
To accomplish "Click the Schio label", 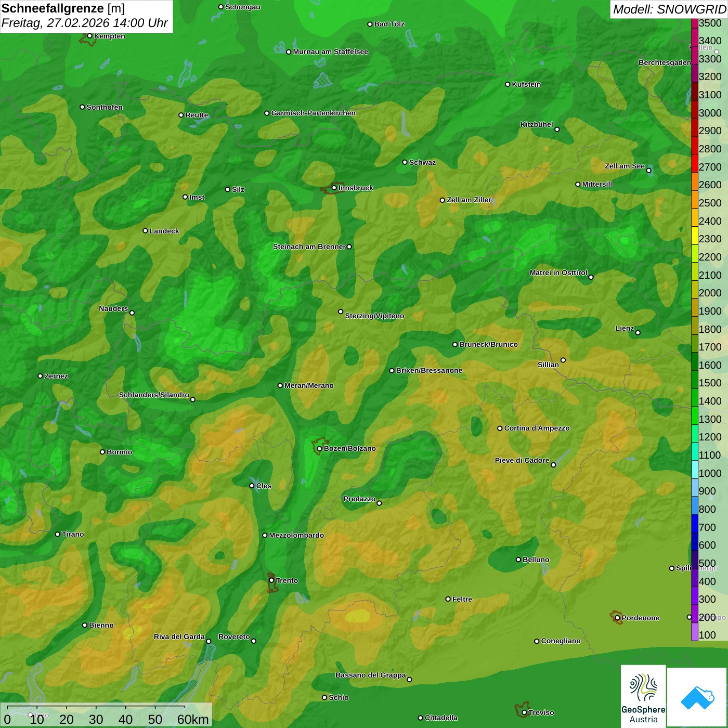I will [x=339, y=697].
